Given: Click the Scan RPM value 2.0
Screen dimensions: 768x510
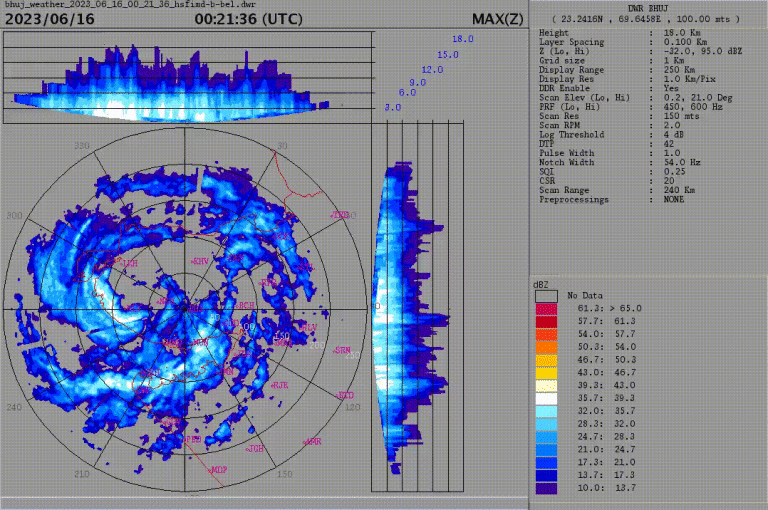Looking at the screenshot, I should click(672, 125).
